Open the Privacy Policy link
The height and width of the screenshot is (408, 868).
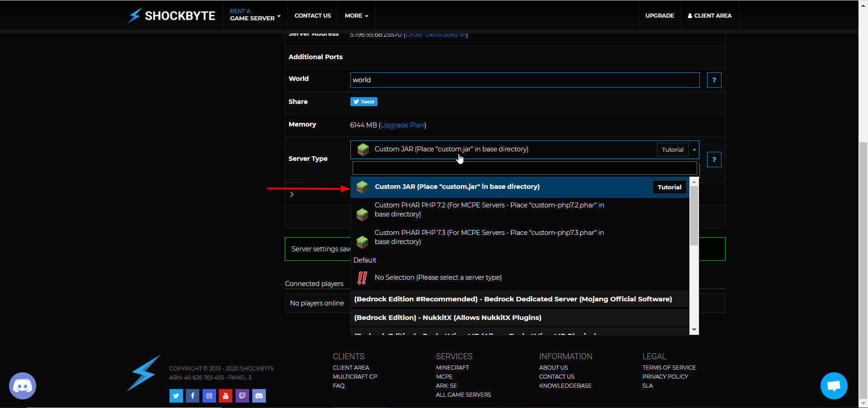coord(665,377)
